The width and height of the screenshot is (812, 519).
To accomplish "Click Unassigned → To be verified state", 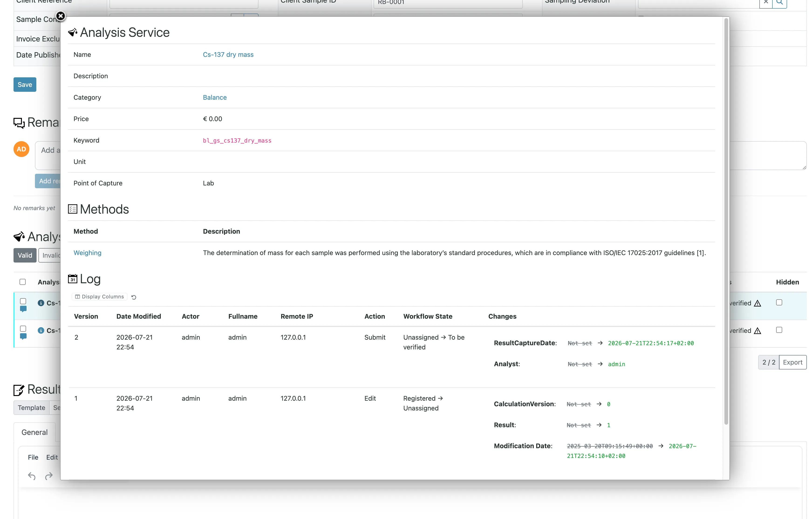I will [434, 342].
